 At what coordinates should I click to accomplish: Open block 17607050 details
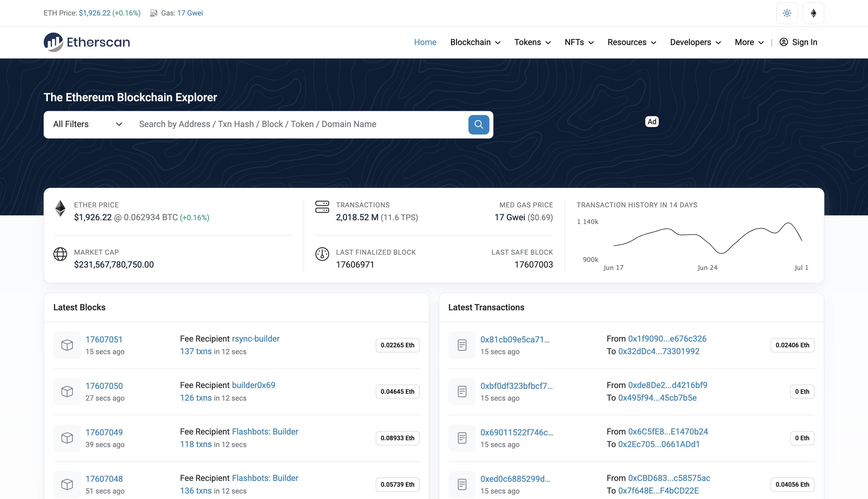pos(104,385)
